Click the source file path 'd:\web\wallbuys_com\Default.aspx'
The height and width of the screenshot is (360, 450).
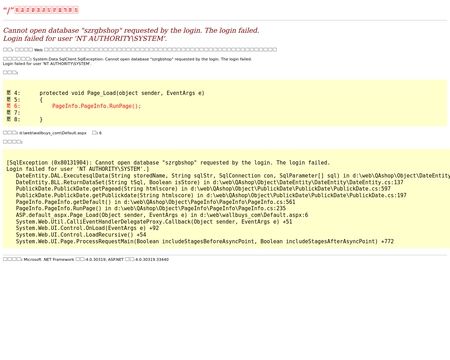[53, 133]
